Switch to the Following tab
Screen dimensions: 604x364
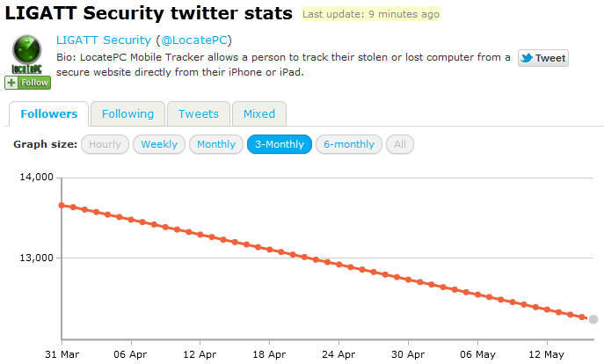(x=127, y=113)
